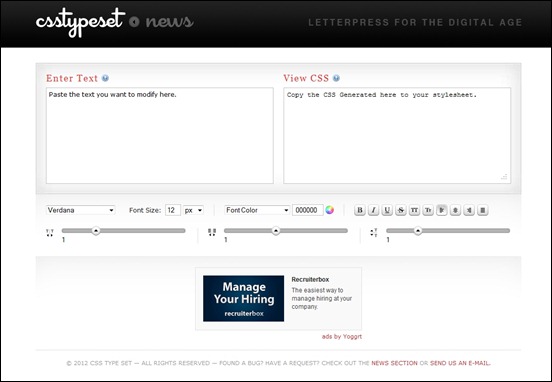Open the color wheel picker

pyautogui.click(x=330, y=210)
